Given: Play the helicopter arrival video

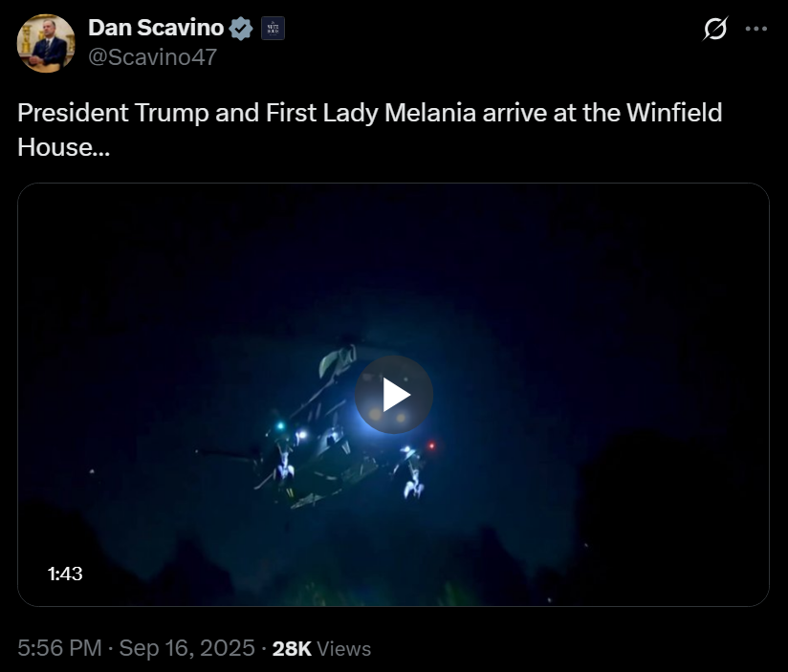Looking at the screenshot, I should coord(394,395).
